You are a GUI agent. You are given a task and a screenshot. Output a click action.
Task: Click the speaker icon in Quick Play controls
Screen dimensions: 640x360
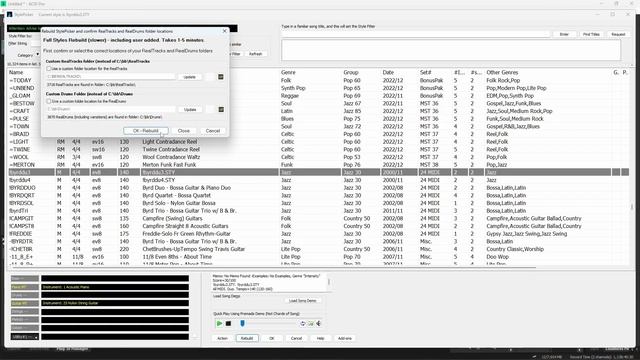pyautogui.click(x=318, y=324)
